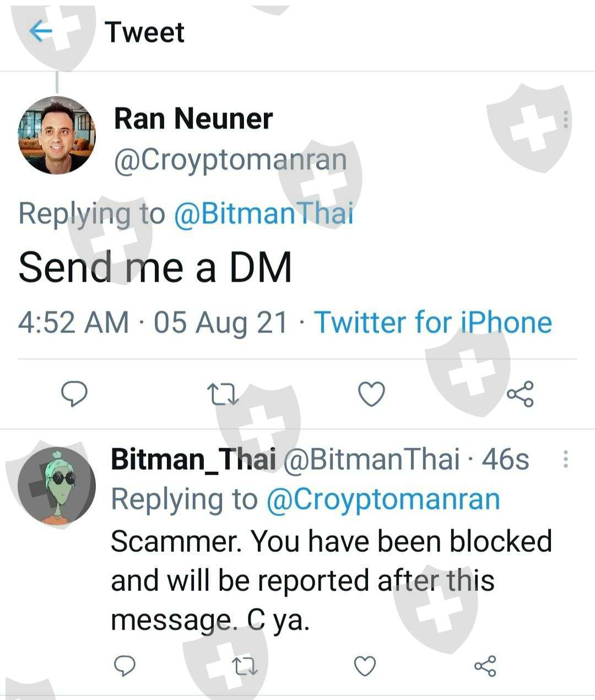Retweet Bitman_Thai's reply
The width and height of the screenshot is (595, 700).
click(x=245, y=666)
